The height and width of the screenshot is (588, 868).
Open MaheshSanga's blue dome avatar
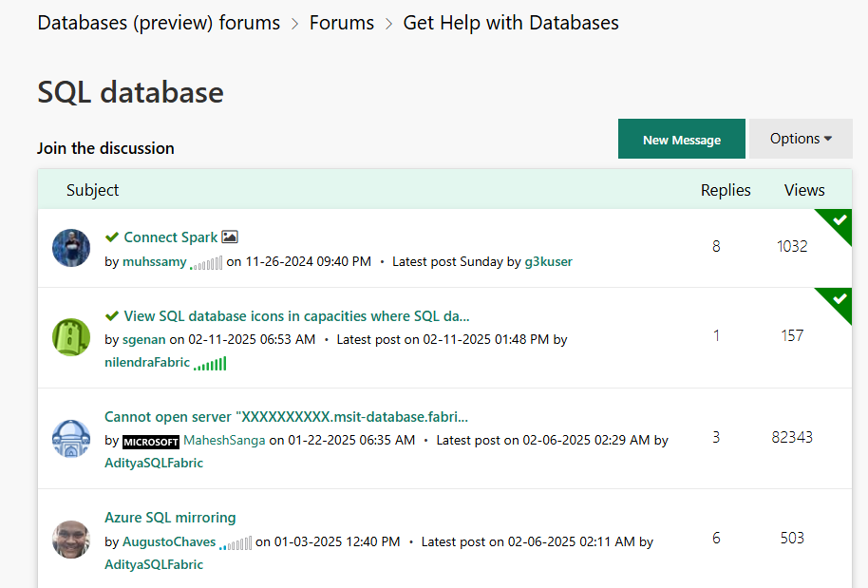pos(71,439)
